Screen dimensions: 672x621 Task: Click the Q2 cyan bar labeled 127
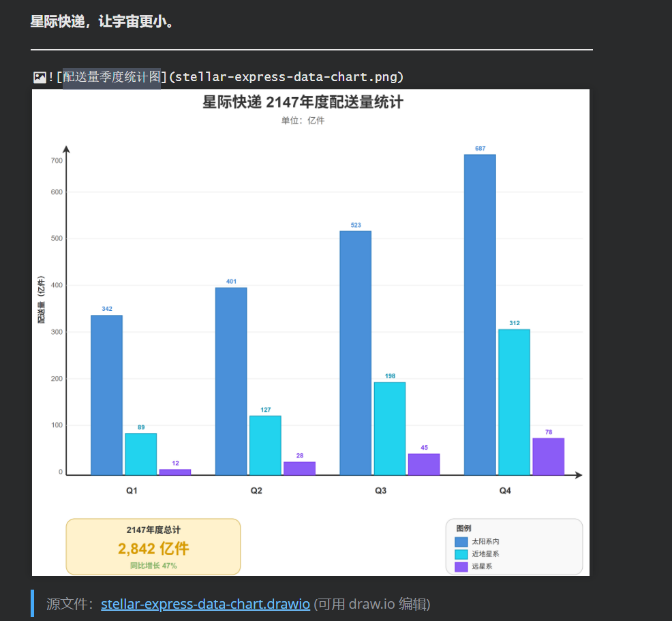pyautogui.click(x=265, y=445)
